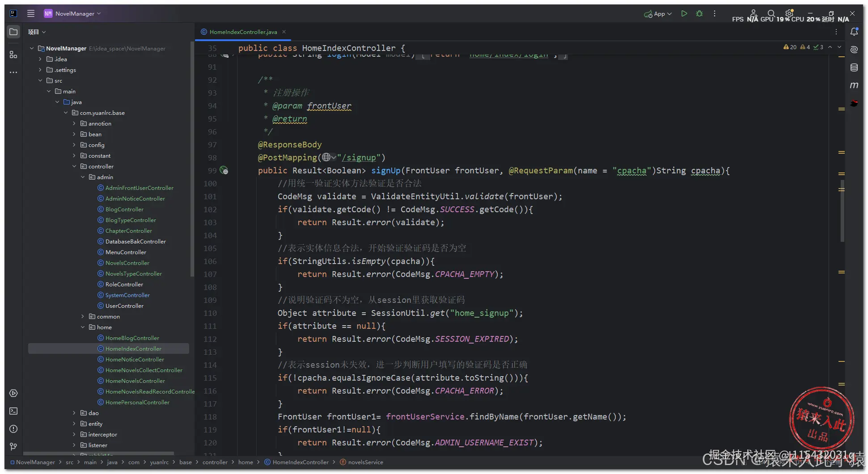
Task: Open the 项目 view selector dropdown
Action: 37,32
